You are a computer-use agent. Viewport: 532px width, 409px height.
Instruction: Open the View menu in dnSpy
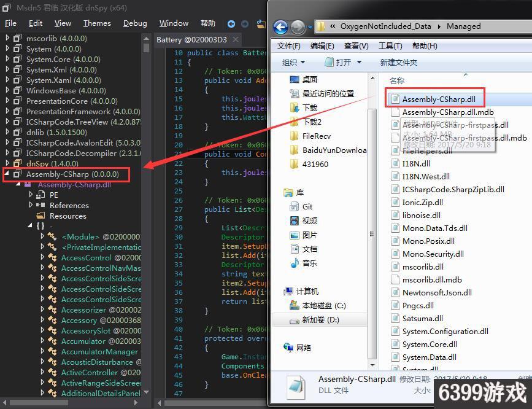[63, 23]
